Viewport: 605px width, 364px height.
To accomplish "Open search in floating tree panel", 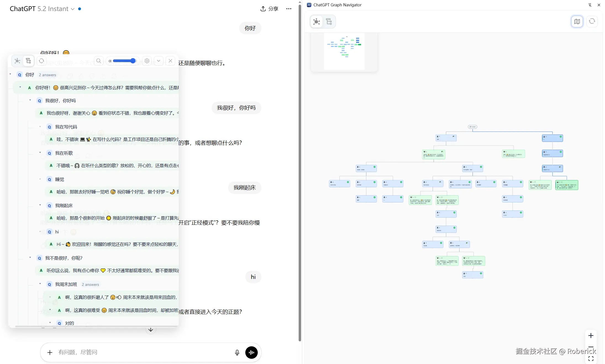I will [x=99, y=61].
